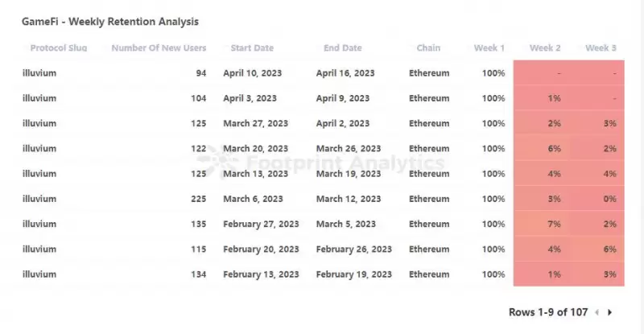Select the Chain column header
This screenshot has height=334, width=644.
428,48
